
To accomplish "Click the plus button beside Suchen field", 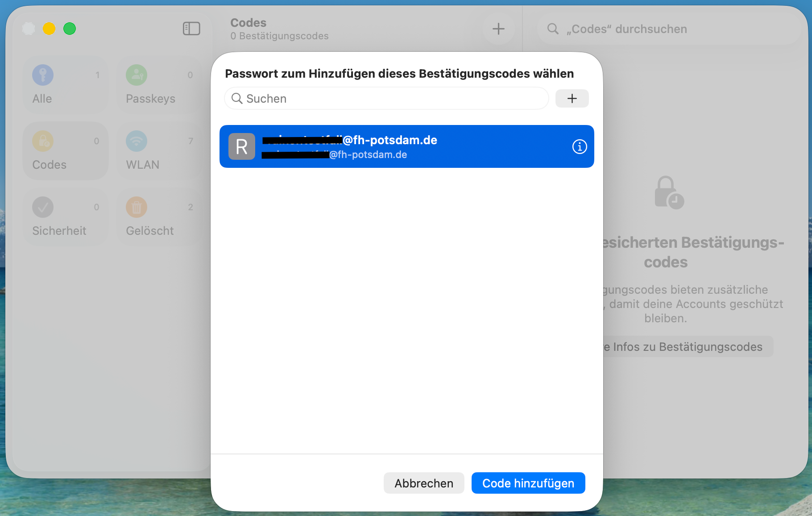I will (x=572, y=98).
